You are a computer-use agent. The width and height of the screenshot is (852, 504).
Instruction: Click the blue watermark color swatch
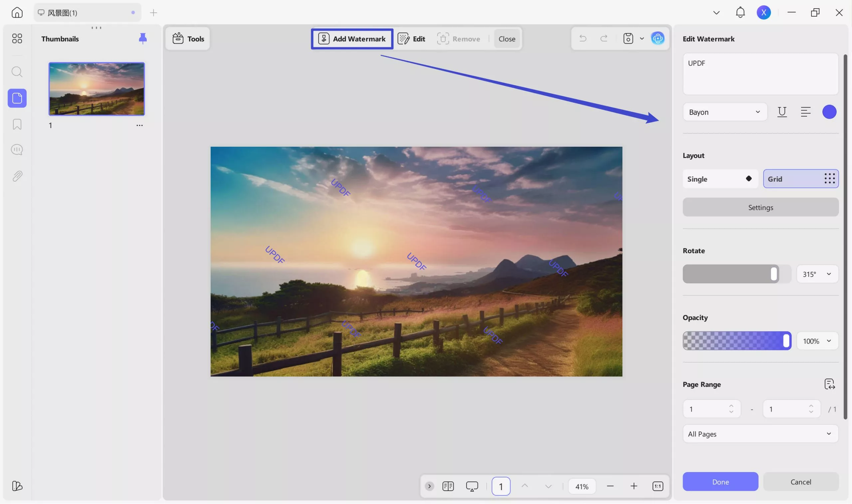pos(829,112)
